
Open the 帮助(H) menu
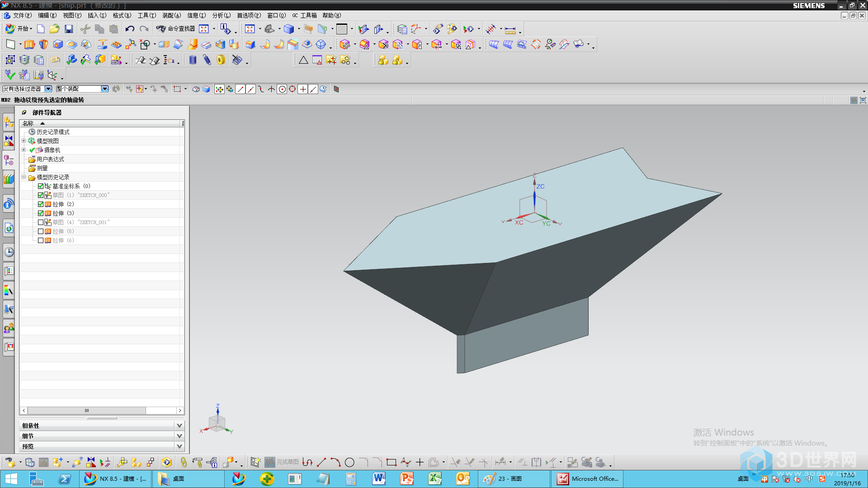(x=331, y=15)
